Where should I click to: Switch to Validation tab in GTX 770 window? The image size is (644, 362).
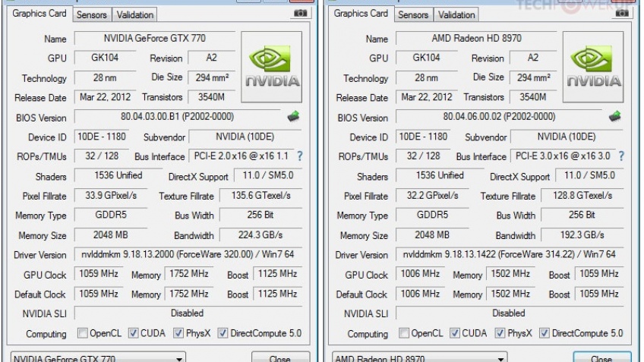pos(134,14)
